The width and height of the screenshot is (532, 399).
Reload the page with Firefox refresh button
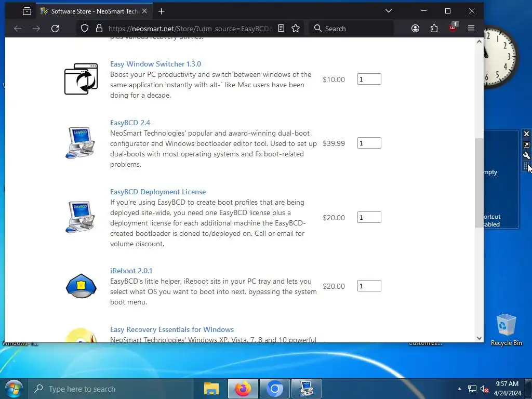[55, 29]
